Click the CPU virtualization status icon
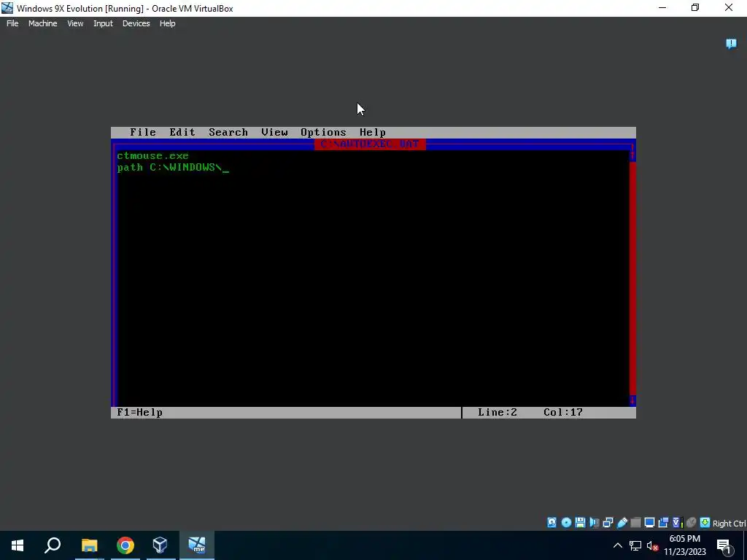 click(678, 523)
